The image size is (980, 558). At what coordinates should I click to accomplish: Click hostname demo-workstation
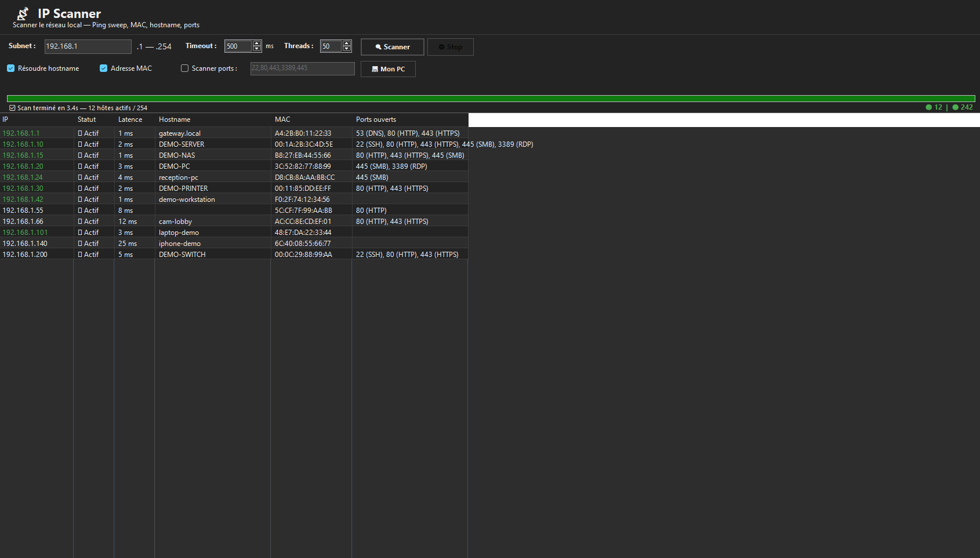(187, 200)
